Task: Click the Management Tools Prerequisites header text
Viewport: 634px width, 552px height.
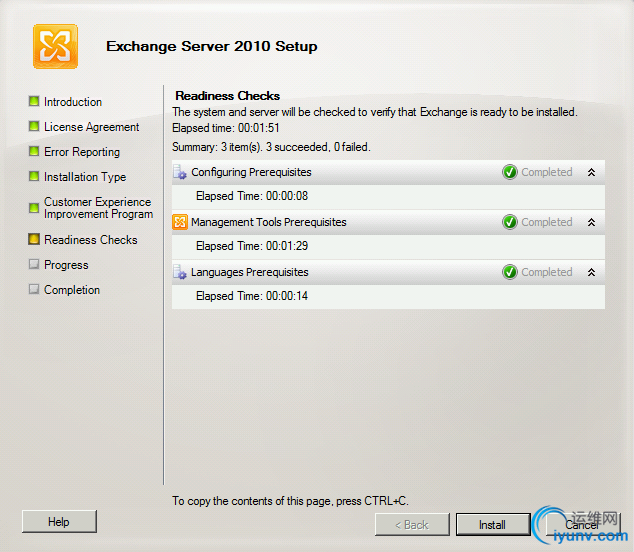Action: (x=268, y=222)
